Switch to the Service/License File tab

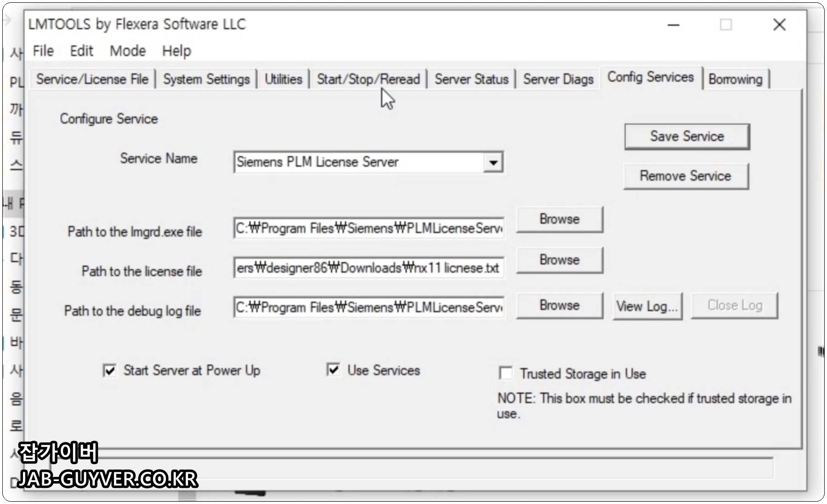point(92,79)
